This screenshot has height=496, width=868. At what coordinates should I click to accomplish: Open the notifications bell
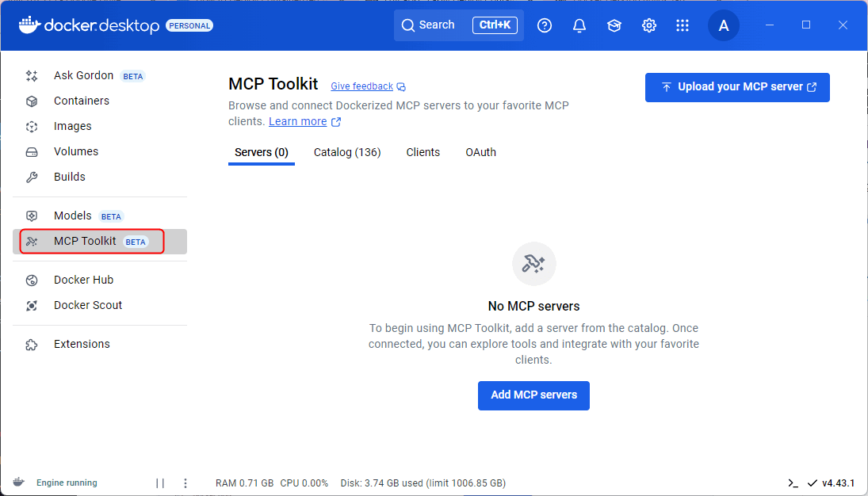pyautogui.click(x=579, y=25)
